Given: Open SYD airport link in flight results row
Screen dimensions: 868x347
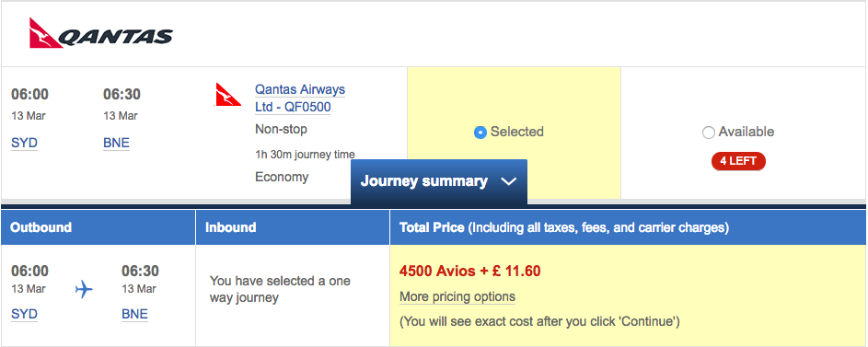Looking at the screenshot, I should [24, 144].
